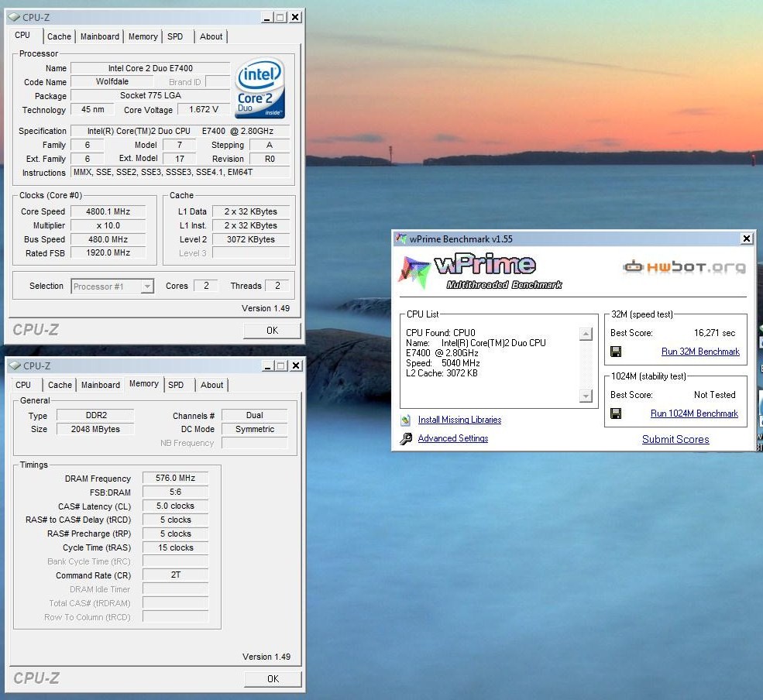Click the Level 2 cache value 3072 KBytes
This screenshot has height=700, width=763.
251,239
